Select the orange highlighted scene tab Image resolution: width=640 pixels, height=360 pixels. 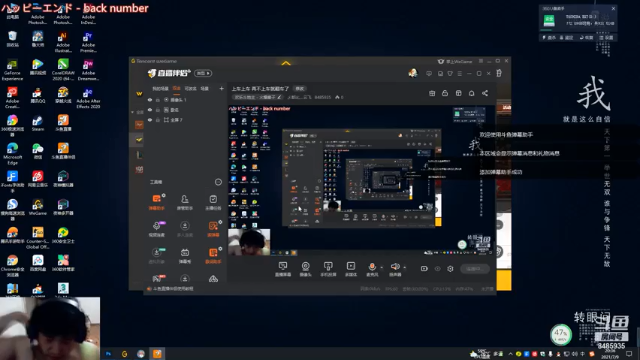[177, 88]
